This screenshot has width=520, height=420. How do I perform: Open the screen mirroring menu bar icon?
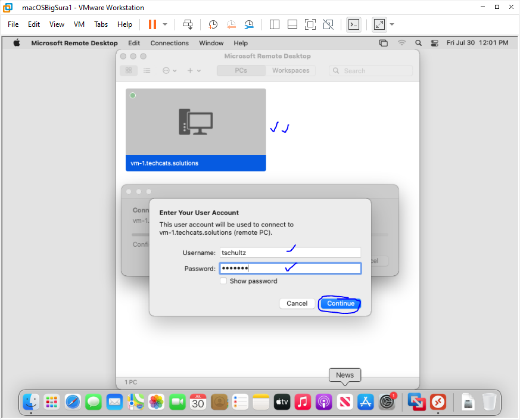point(384,43)
